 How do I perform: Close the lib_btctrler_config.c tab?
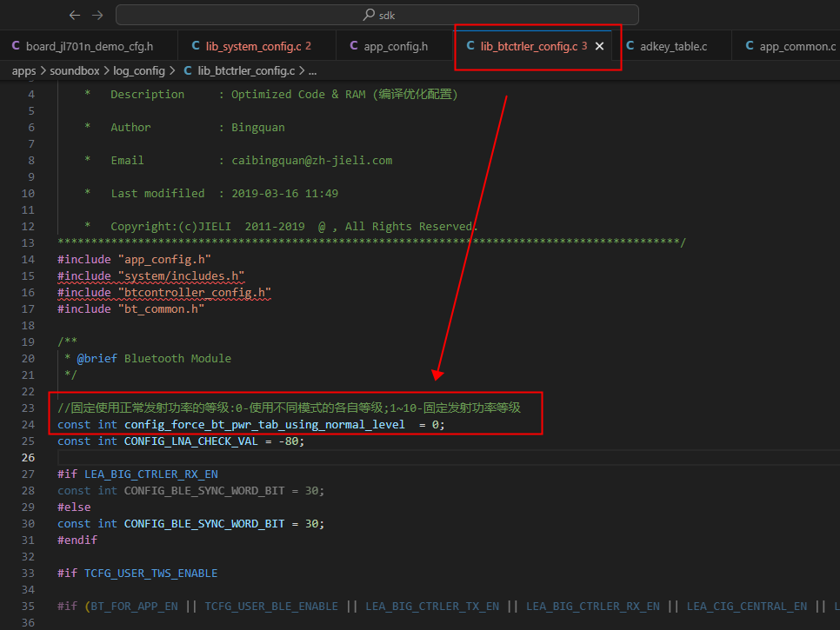coord(599,46)
